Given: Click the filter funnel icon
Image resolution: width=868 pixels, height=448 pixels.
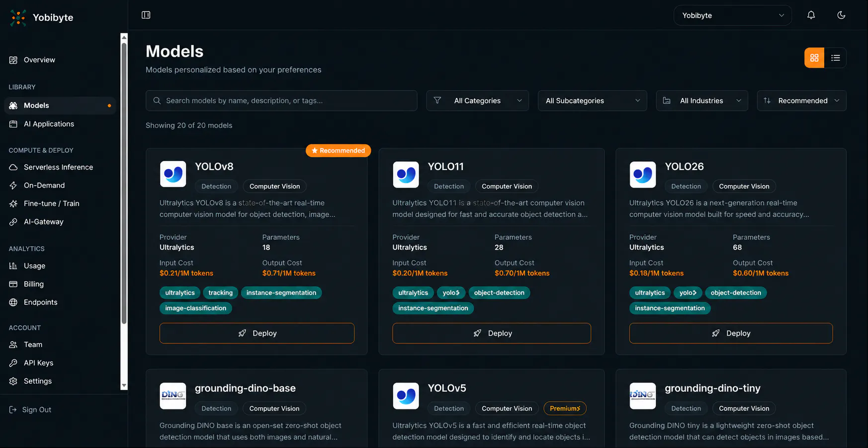Looking at the screenshot, I should click(x=437, y=100).
